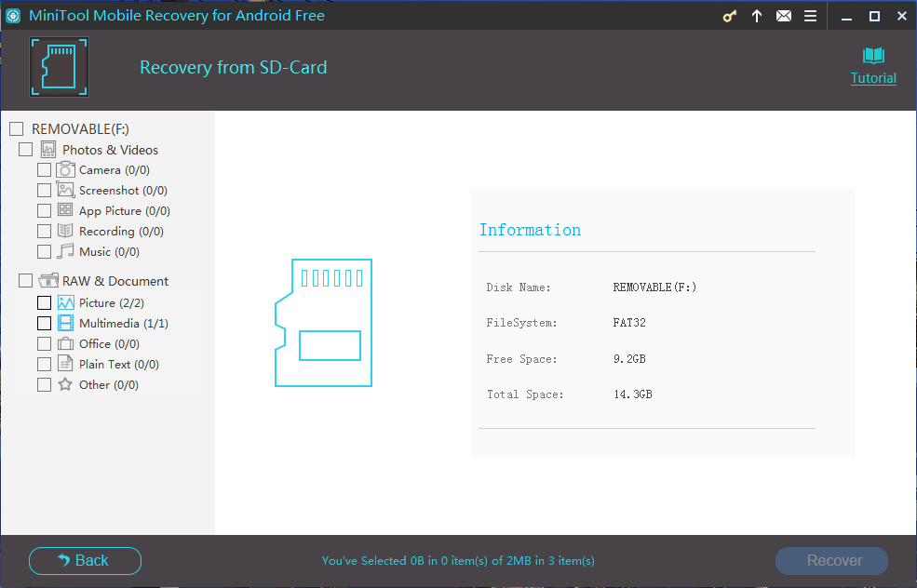
Task: Select App Picture (0/0) in the tree
Action: (x=125, y=211)
